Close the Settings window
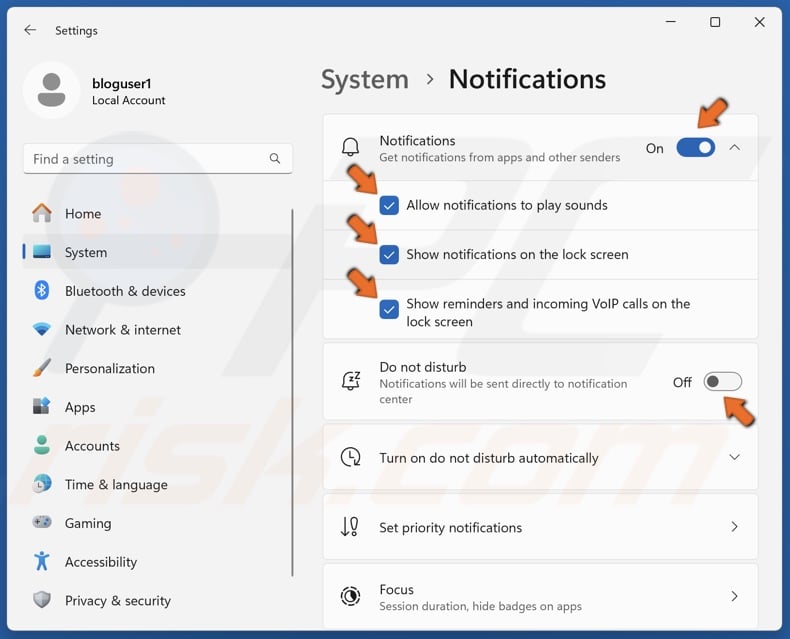Image resolution: width=790 pixels, height=639 pixels. point(759,22)
